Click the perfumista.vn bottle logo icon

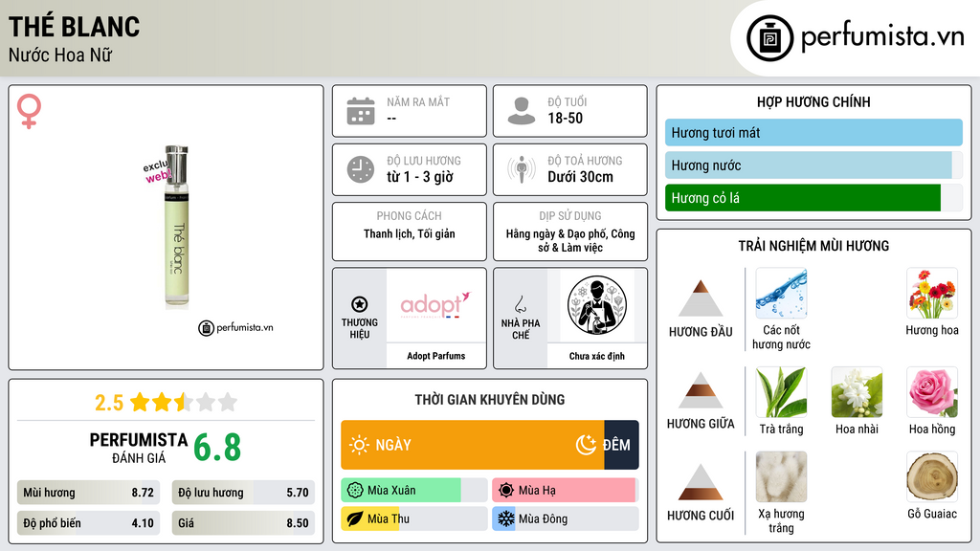coord(769,38)
